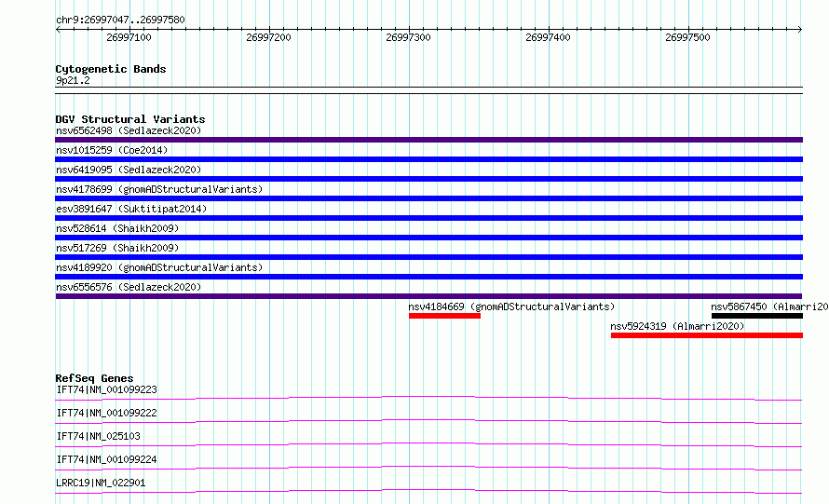This screenshot has height=504, width=829.
Task: Select the magenta line under LRRC19|NM_022901
Action: coord(428,491)
